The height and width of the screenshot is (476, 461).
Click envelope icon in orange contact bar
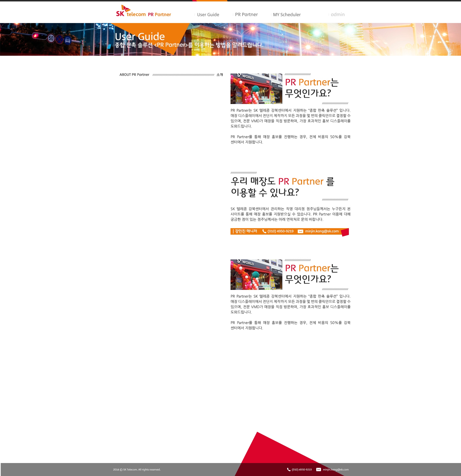[x=300, y=232]
